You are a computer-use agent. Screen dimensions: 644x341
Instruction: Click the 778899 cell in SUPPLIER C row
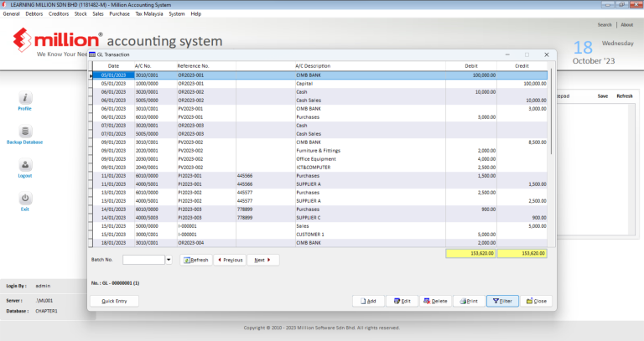245,218
